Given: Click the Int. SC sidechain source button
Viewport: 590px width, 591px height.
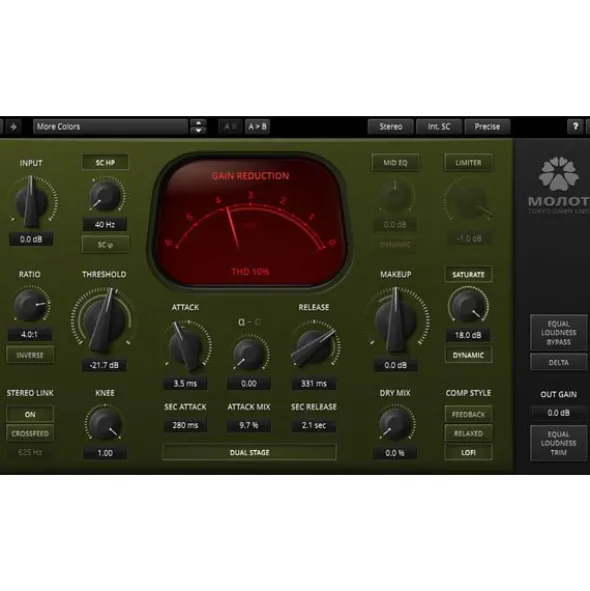Looking at the screenshot, I should click(439, 127).
